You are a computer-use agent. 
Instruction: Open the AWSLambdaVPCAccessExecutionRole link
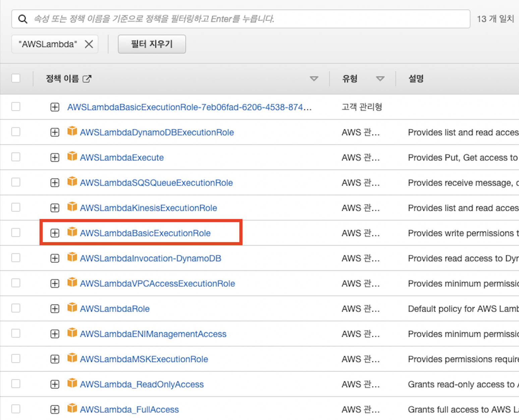158,284
